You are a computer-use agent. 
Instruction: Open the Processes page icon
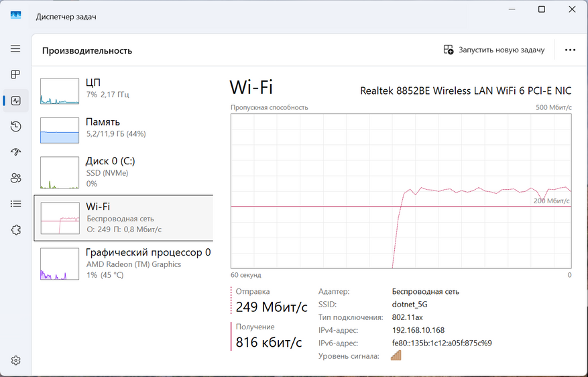point(15,74)
